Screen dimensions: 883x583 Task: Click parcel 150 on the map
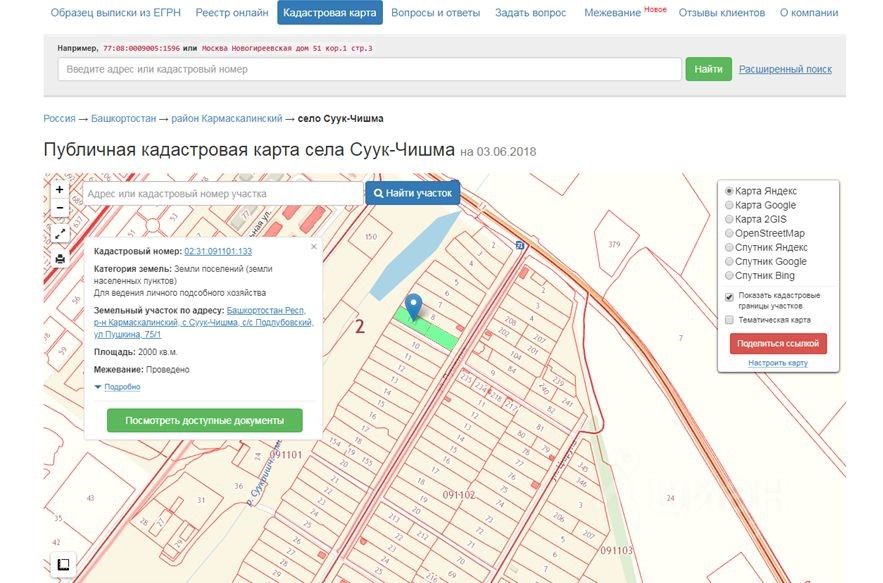[x=371, y=239]
